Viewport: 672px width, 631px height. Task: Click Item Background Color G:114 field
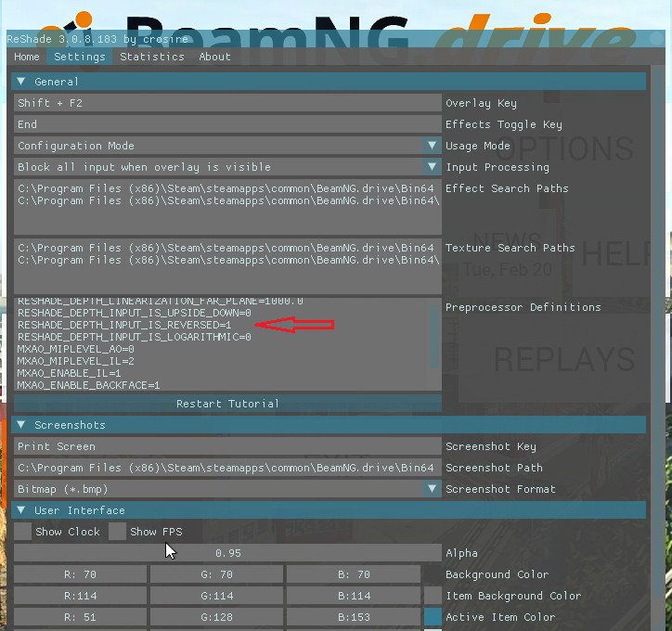point(217,596)
